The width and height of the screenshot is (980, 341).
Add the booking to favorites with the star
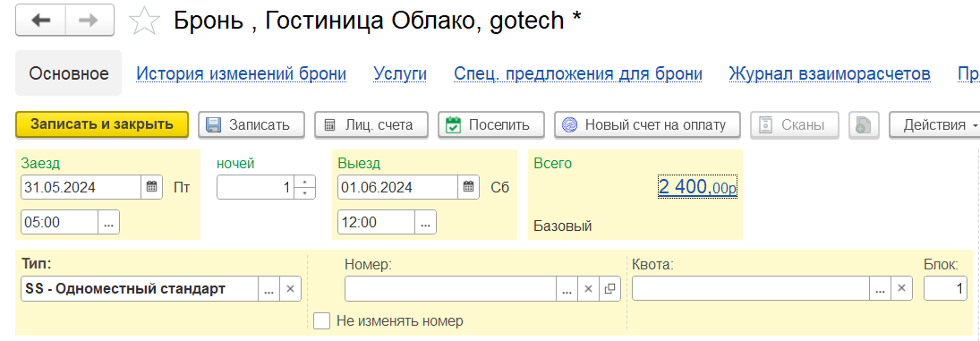(x=143, y=21)
